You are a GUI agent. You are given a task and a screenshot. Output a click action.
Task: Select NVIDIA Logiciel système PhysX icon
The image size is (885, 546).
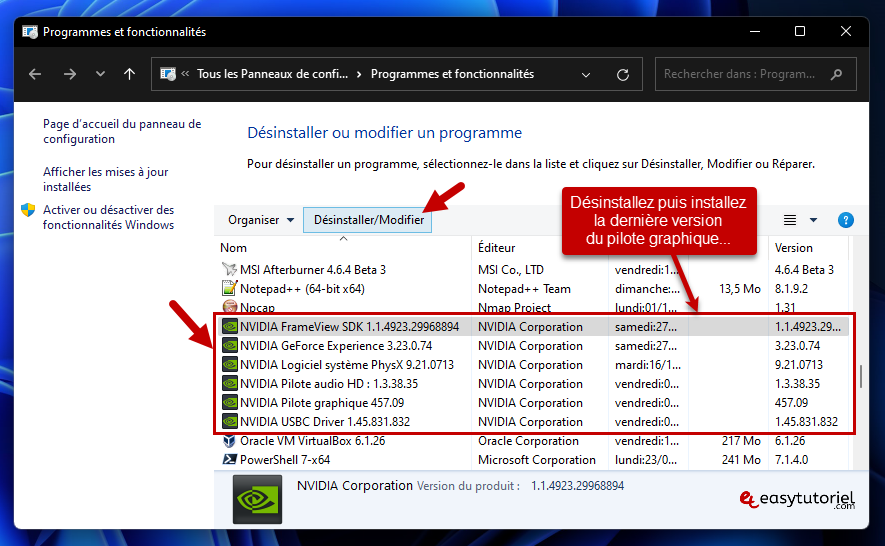(229, 365)
